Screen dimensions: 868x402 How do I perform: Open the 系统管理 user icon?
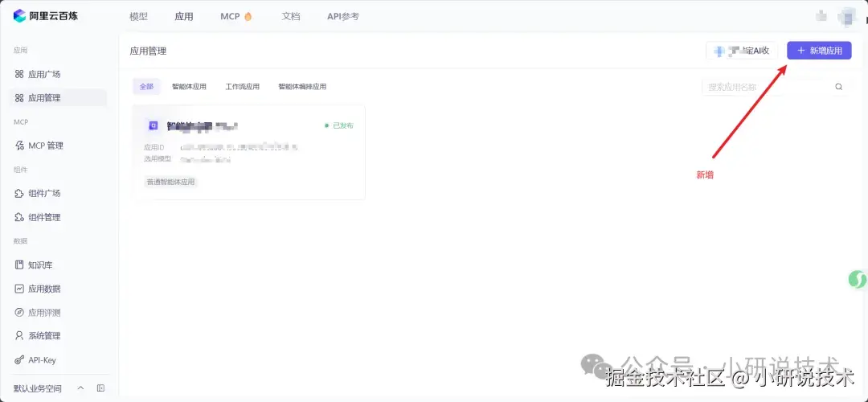click(18, 335)
